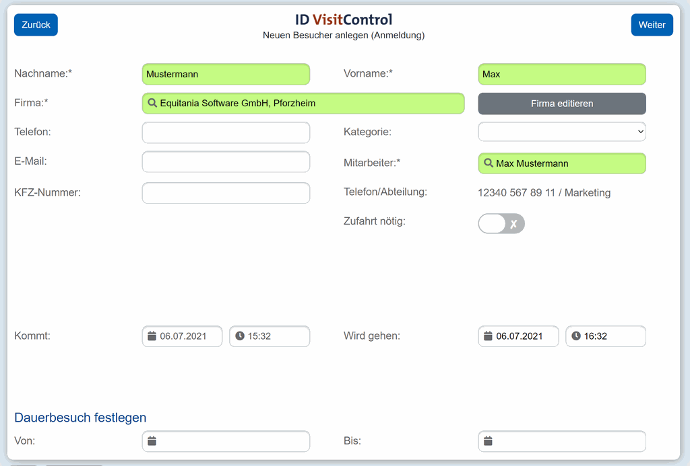
Task: Proceed with the Weiter button
Action: (652, 25)
